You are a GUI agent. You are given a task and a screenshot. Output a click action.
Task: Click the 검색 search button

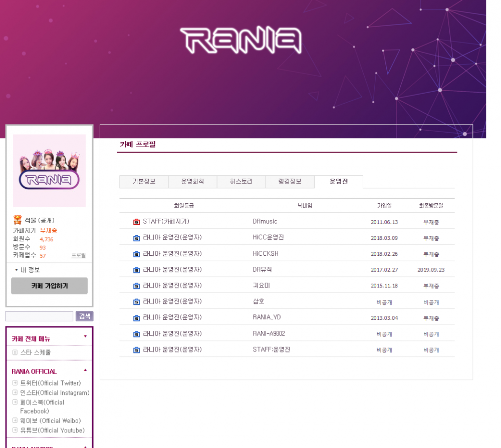click(84, 316)
